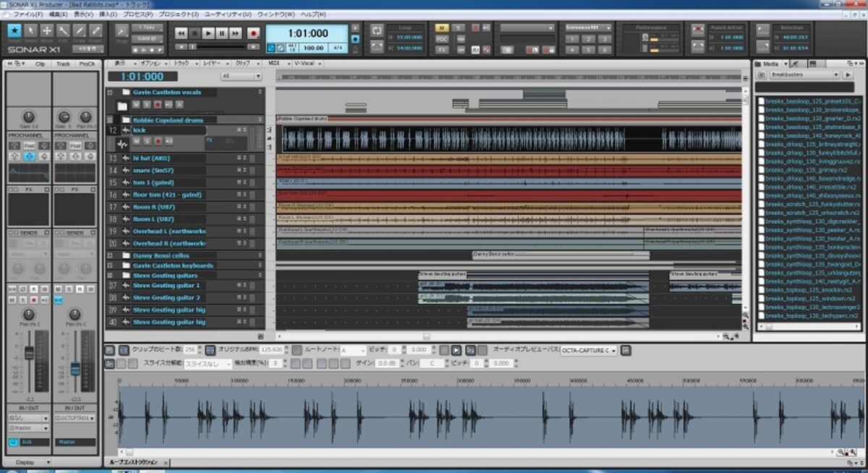Screen dimensions: 868x473
Task: Click the loop construction preview play button
Action: pos(456,350)
